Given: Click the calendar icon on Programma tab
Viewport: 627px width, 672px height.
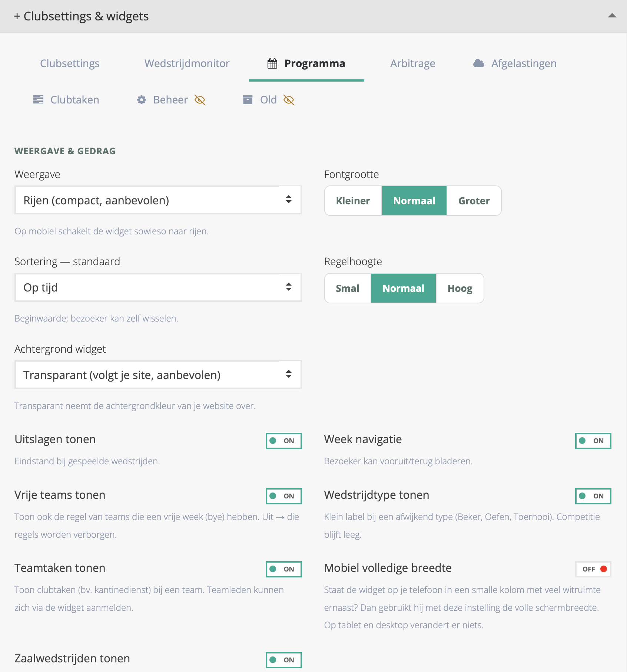Looking at the screenshot, I should pos(272,63).
